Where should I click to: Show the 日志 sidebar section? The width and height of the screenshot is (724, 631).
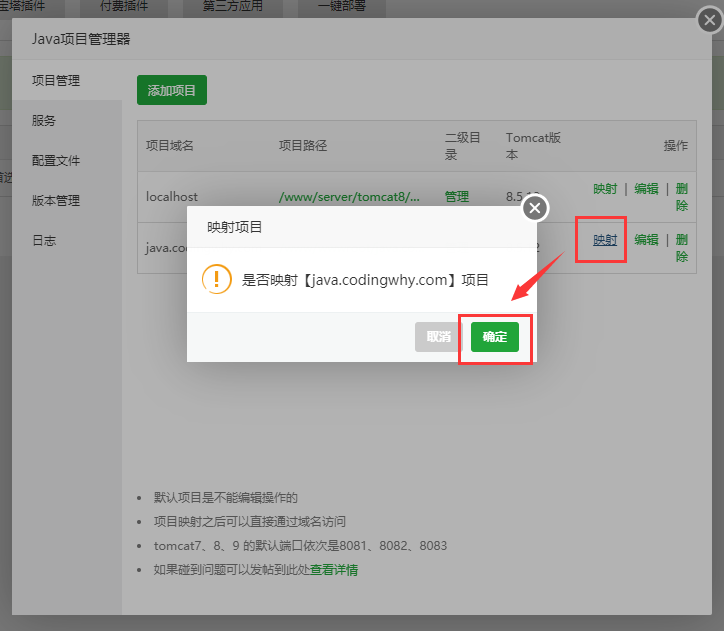pos(44,241)
